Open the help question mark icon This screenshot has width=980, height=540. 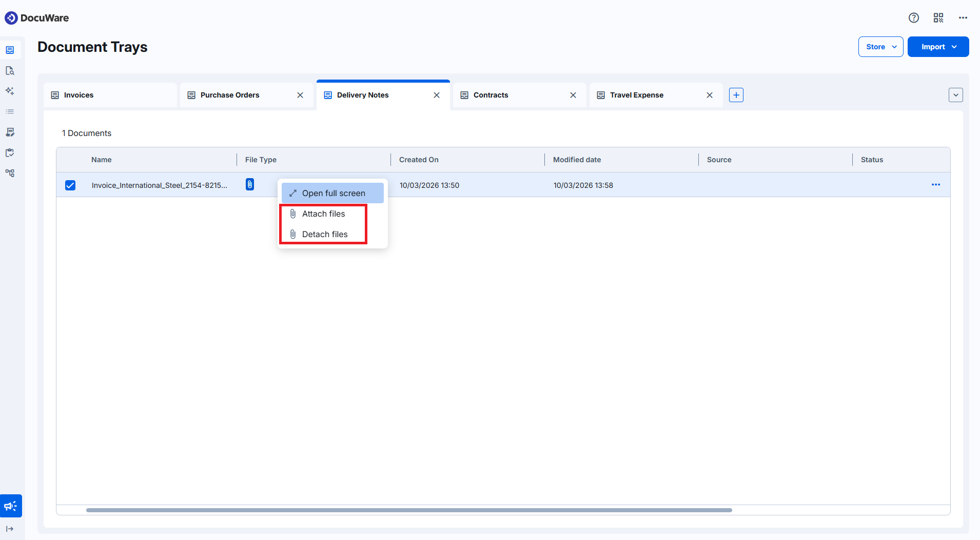tap(914, 18)
